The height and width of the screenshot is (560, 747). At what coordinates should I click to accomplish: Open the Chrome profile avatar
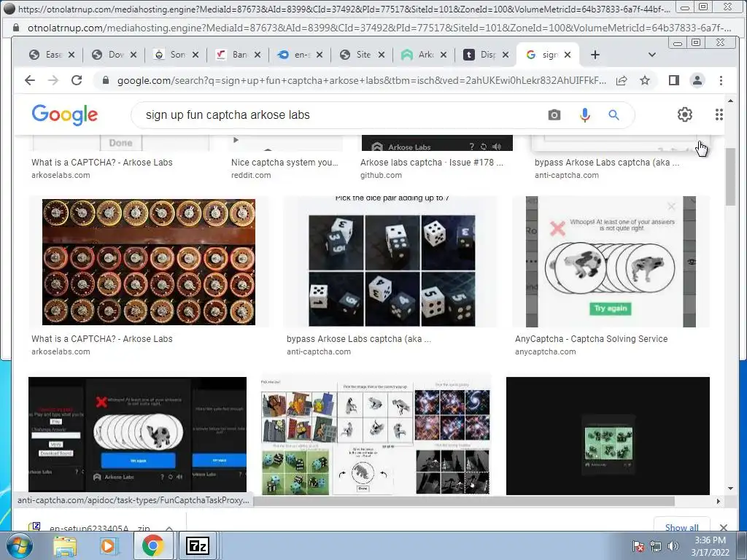(697, 80)
